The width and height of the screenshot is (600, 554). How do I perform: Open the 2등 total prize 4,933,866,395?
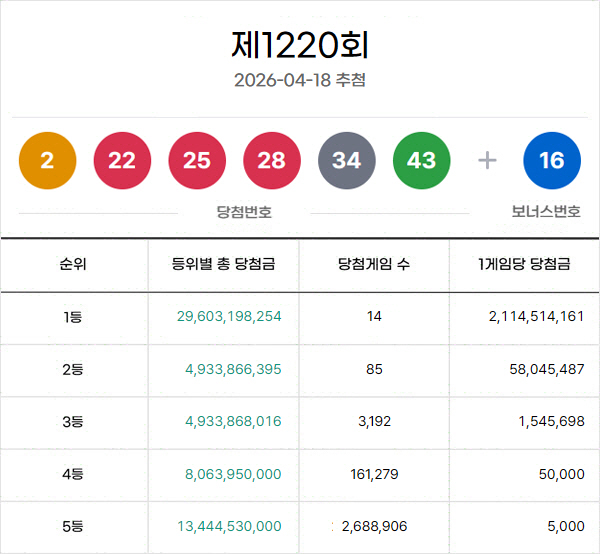tap(233, 369)
